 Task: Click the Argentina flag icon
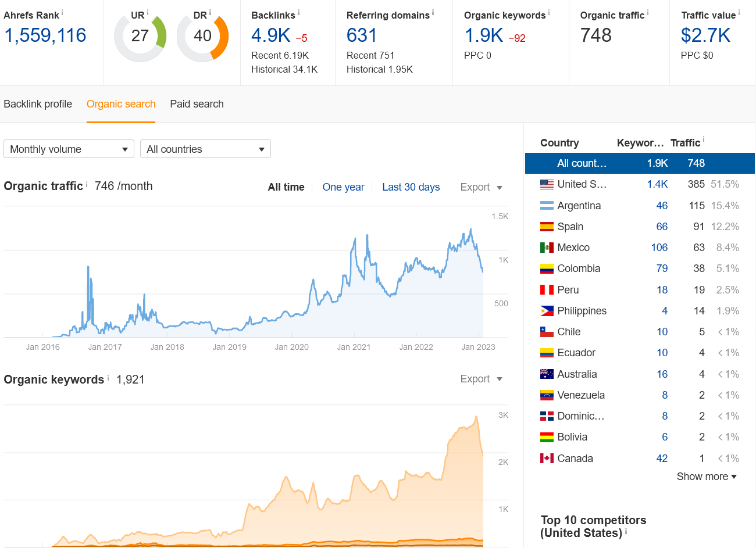(x=547, y=206)
